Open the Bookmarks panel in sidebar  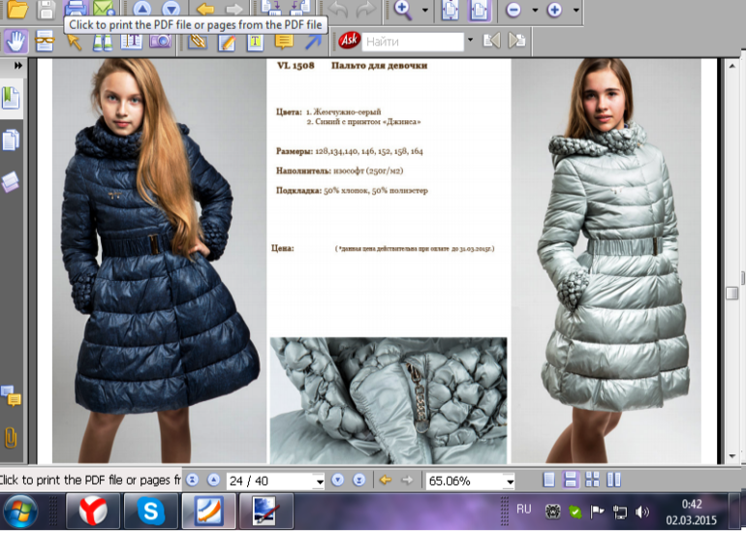[x=11, y=98]
